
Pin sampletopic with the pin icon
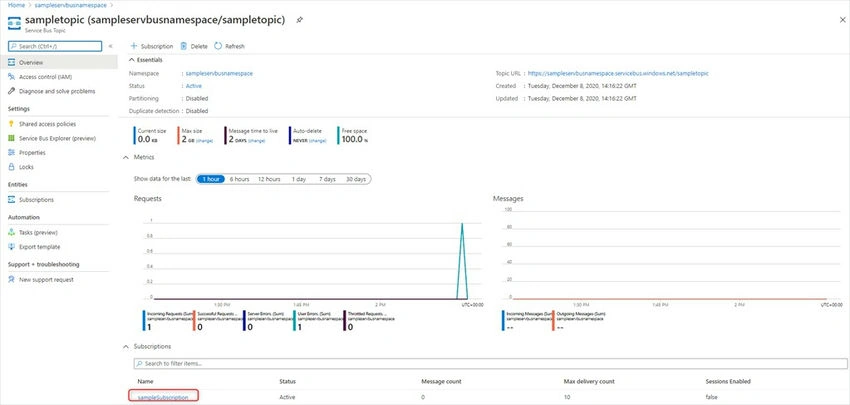[x=300, y=20]
